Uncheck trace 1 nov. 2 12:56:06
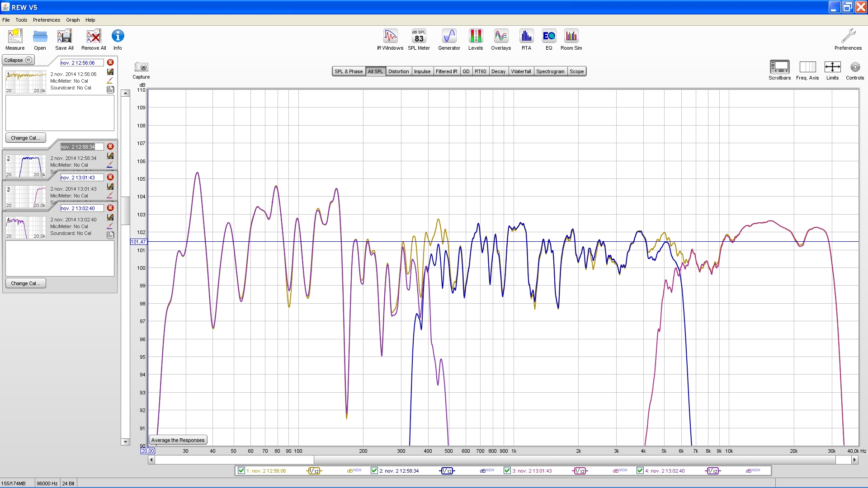The height and width of the screenshot is (488, 868). click(241, 470)
